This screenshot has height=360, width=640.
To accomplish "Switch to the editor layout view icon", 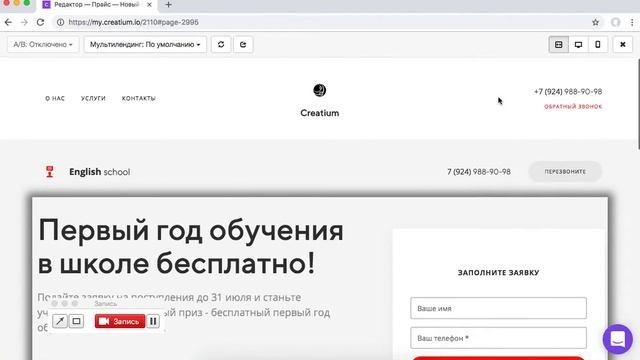I will 558,44.
